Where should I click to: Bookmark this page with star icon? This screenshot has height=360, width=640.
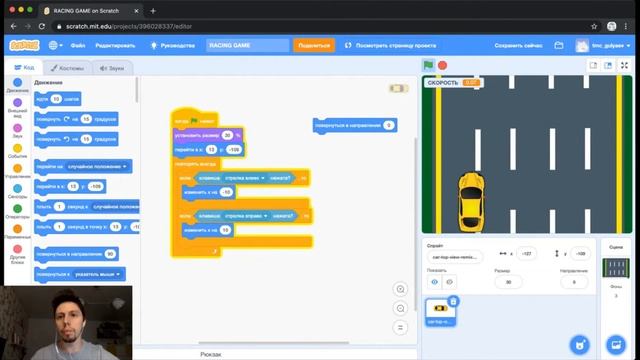(x=594, y=26)
